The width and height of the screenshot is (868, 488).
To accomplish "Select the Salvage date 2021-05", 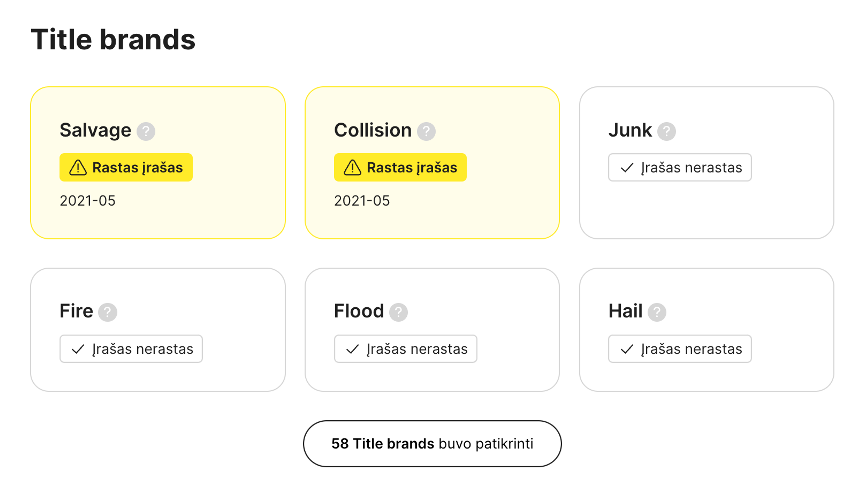I will pos(88,201).
